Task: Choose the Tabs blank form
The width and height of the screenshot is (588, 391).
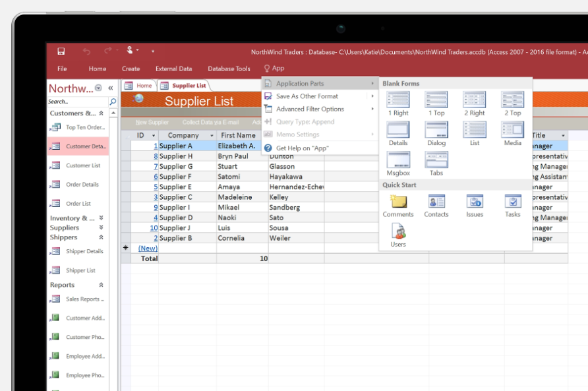Action: coord(436,164)
